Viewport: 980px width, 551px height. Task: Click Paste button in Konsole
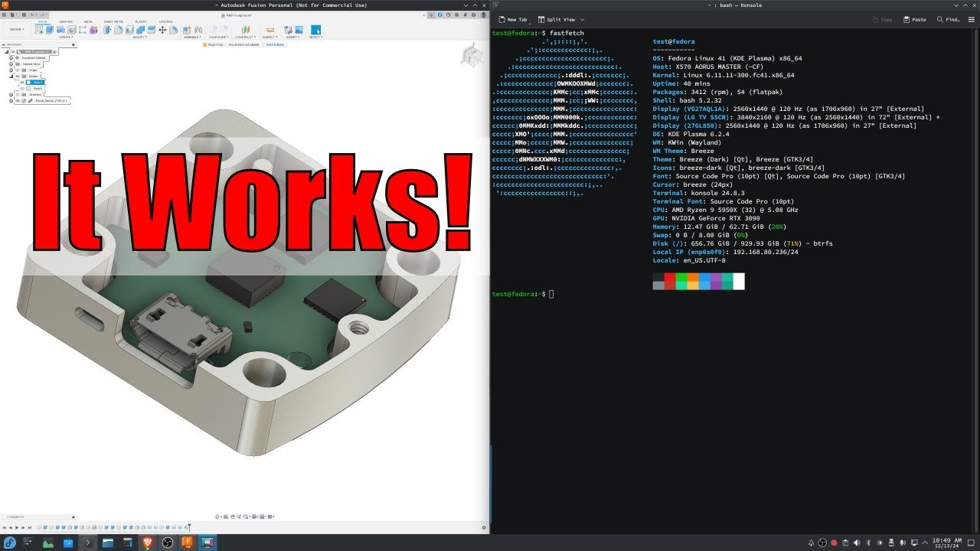[x=915, y=19]
